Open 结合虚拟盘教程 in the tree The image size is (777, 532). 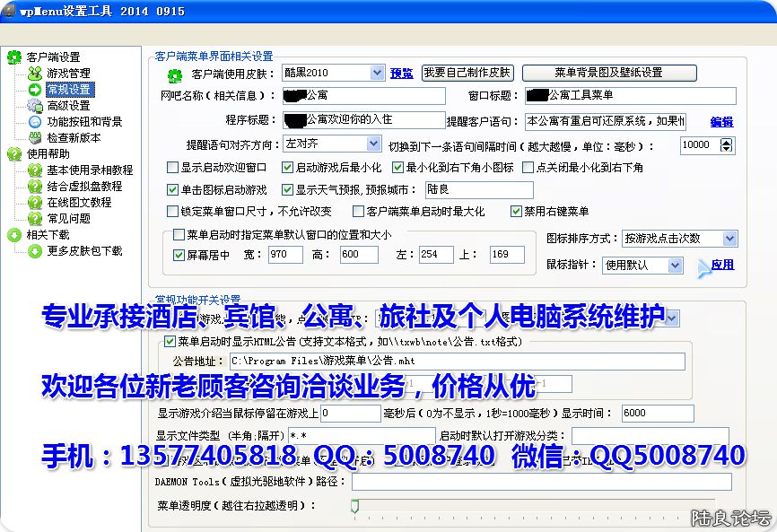tap(84, 186)
